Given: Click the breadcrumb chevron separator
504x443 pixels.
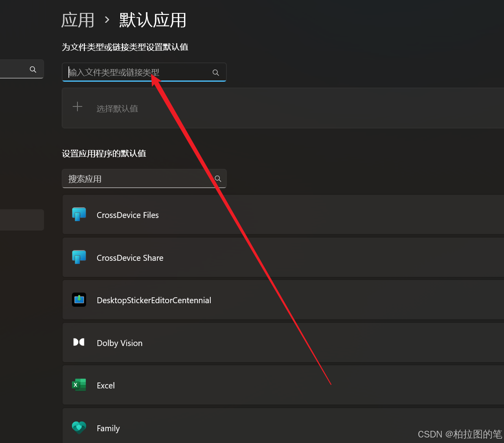Looking at the screenshot, I should 107,20.
